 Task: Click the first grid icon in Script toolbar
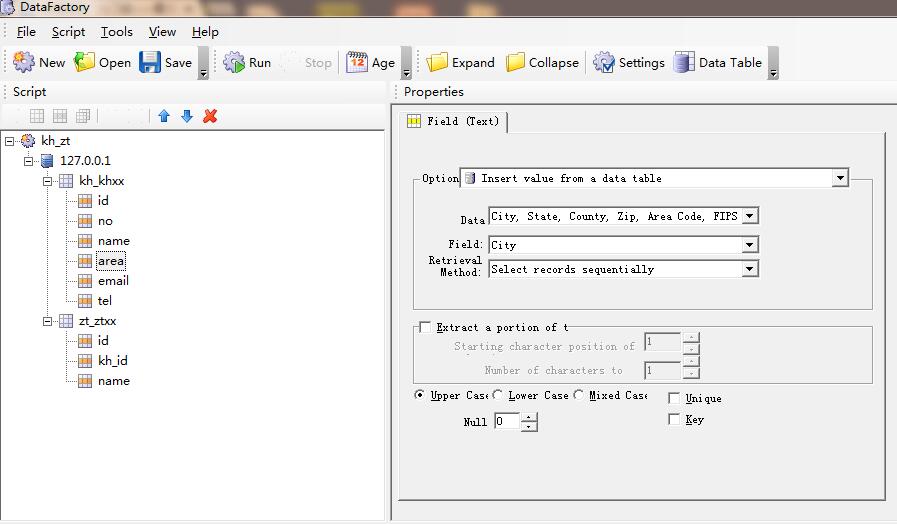[37, 116]
